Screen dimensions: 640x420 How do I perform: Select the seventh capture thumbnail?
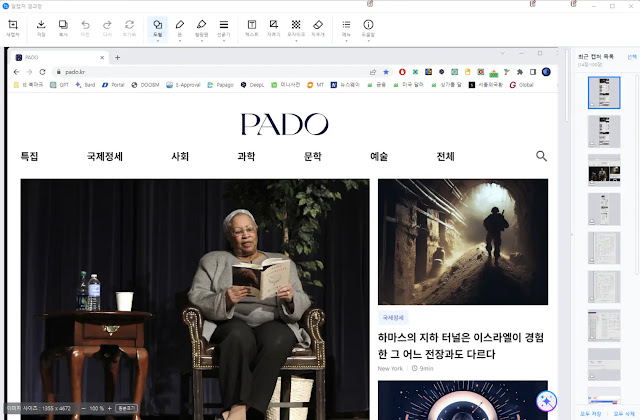click(604, 325)
